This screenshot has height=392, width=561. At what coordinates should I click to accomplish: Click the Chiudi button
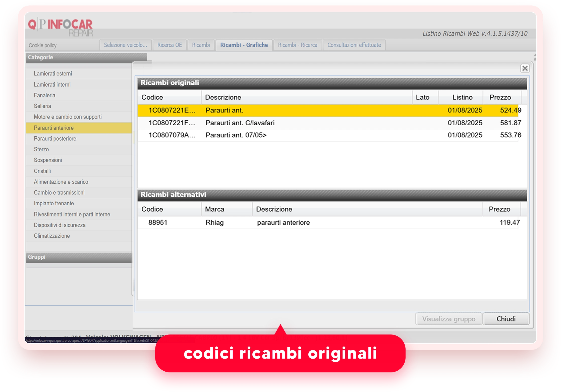coord(506,319)
